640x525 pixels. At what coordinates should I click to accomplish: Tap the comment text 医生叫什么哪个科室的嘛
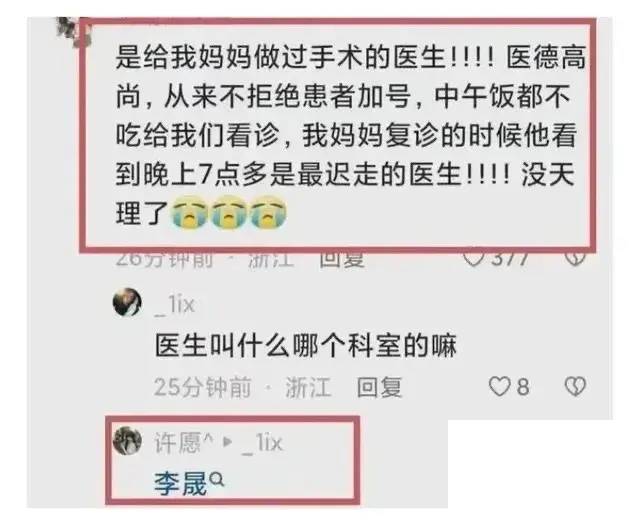pyautogui.click(x=305, y=346)
